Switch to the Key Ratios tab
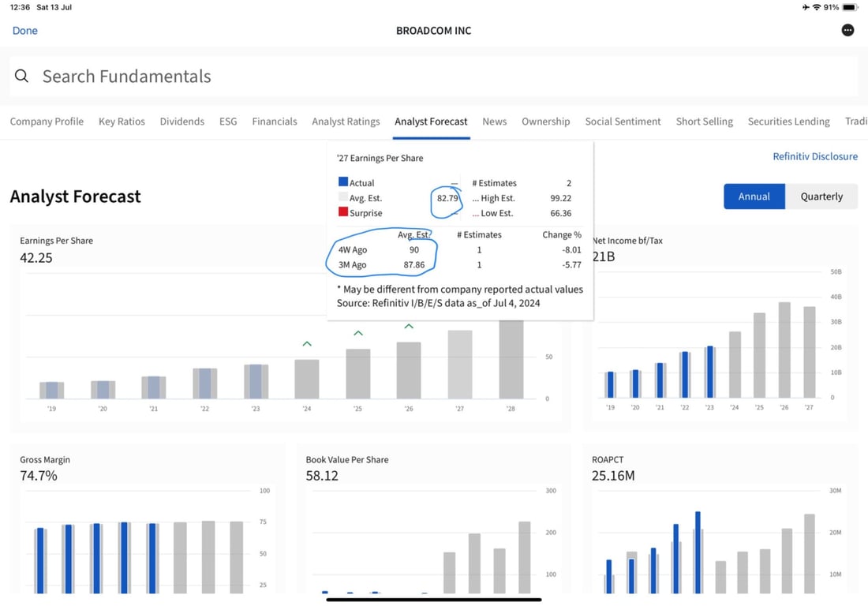Image resolution: width=868 pixels, height=606 pixels. [x=122, y=122]
